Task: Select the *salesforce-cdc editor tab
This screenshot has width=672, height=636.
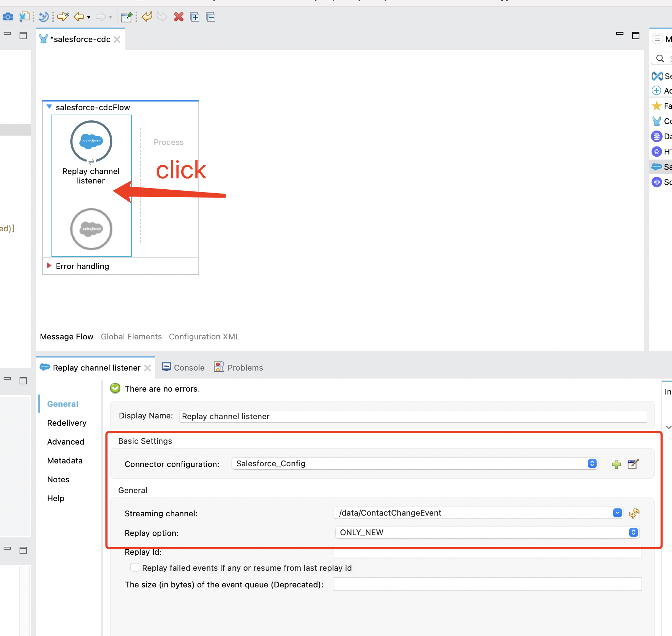Action: coord(80,39)
